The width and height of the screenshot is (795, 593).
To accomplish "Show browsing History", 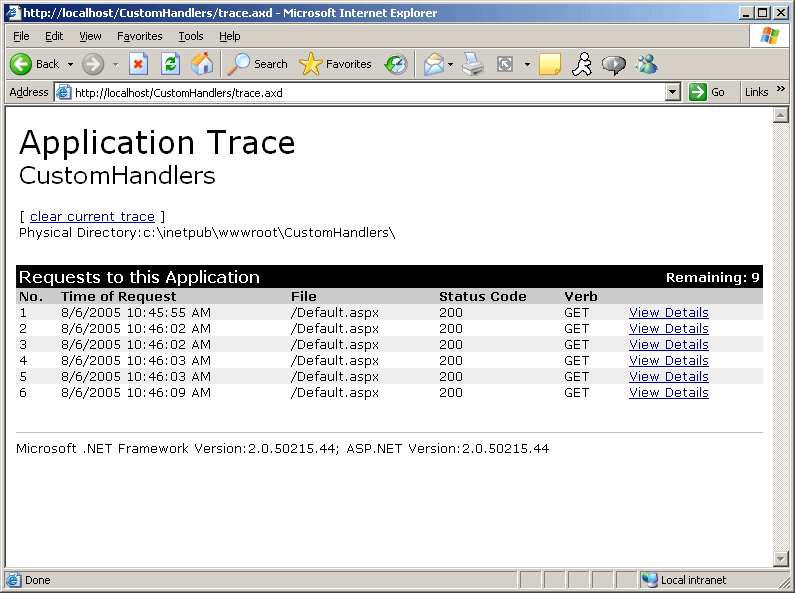I will click(x=396, y=64).
